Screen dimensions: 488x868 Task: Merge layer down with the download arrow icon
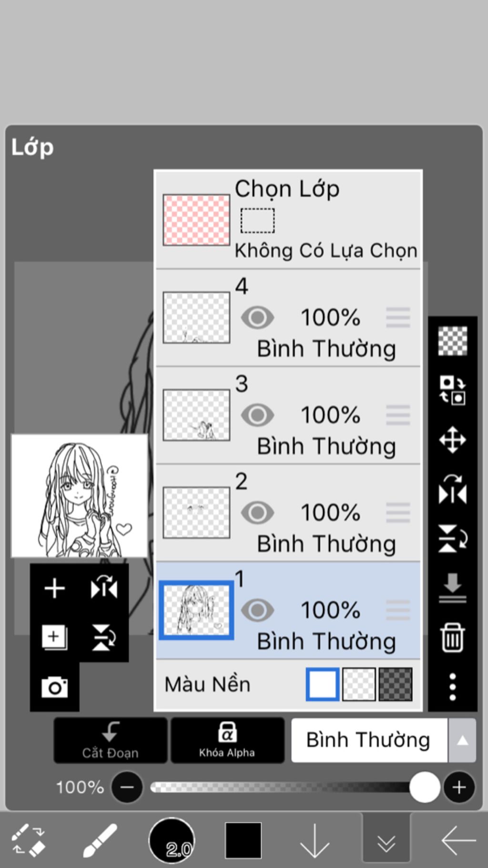(452, 588)
